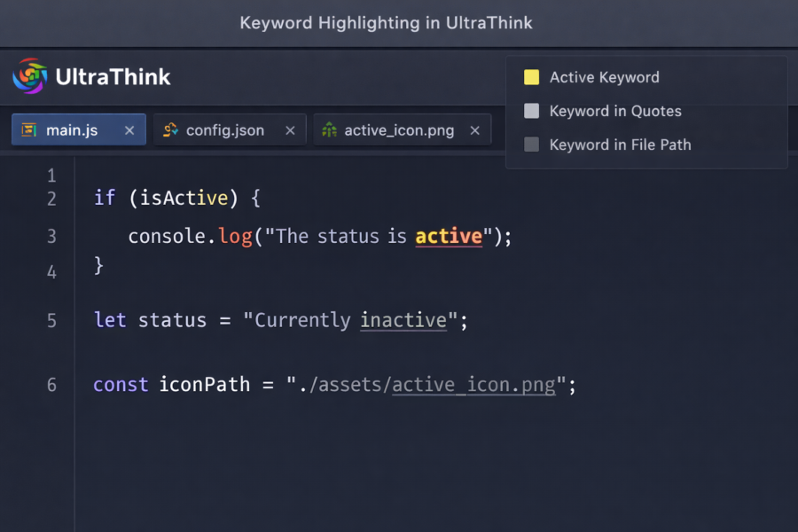This screenshot has width=798, height=532.
Task: Select the Keyword in File Path legend label
Action: (621, 145)
